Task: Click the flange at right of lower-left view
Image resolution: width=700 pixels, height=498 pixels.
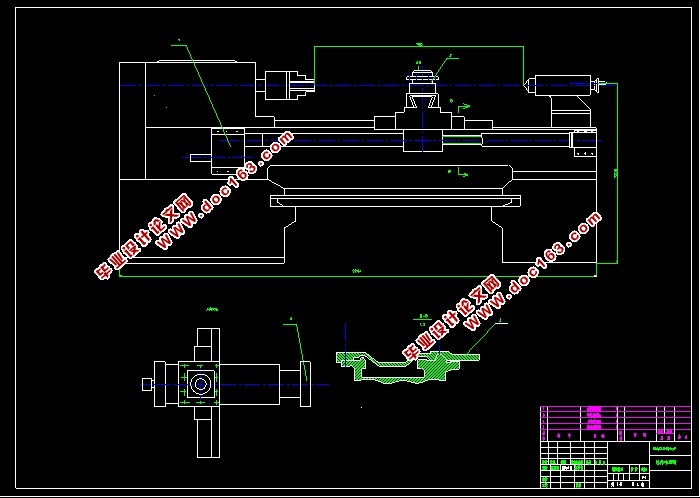Action: 305,384
